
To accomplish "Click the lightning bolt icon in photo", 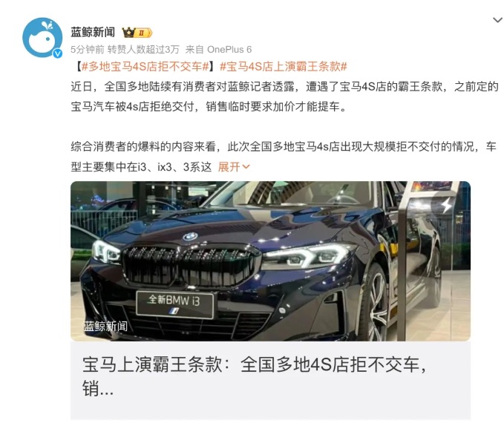I will click(447, 205).
